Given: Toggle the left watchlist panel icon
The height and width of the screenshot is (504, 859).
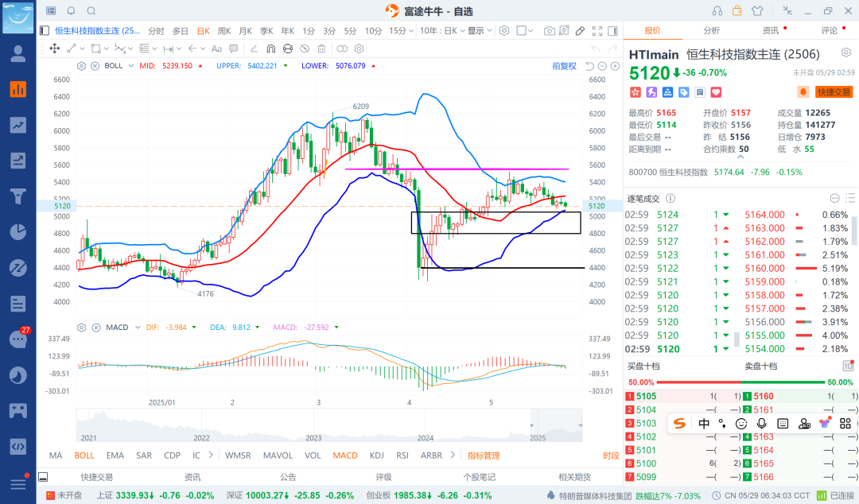Looking at the screenshot, I should [45, 31].
